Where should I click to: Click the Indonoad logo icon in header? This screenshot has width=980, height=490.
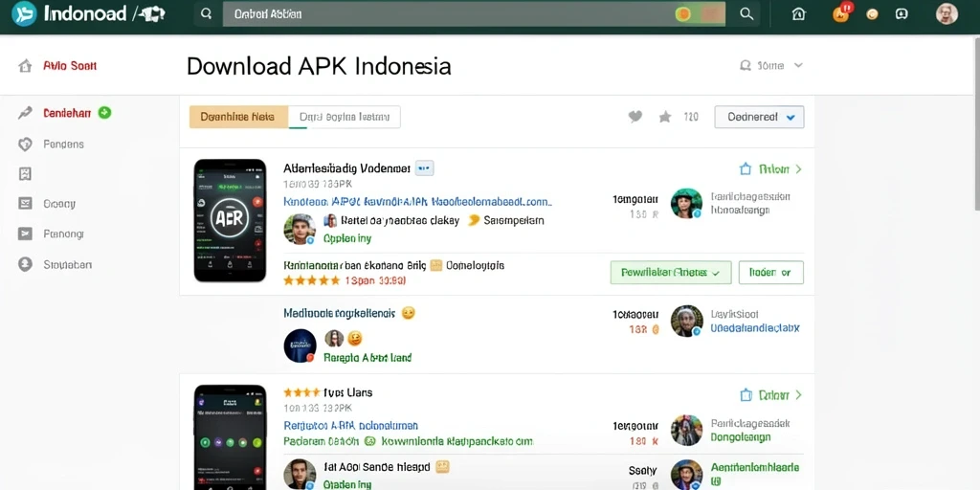pyautogui.click(x=24, y=13)
